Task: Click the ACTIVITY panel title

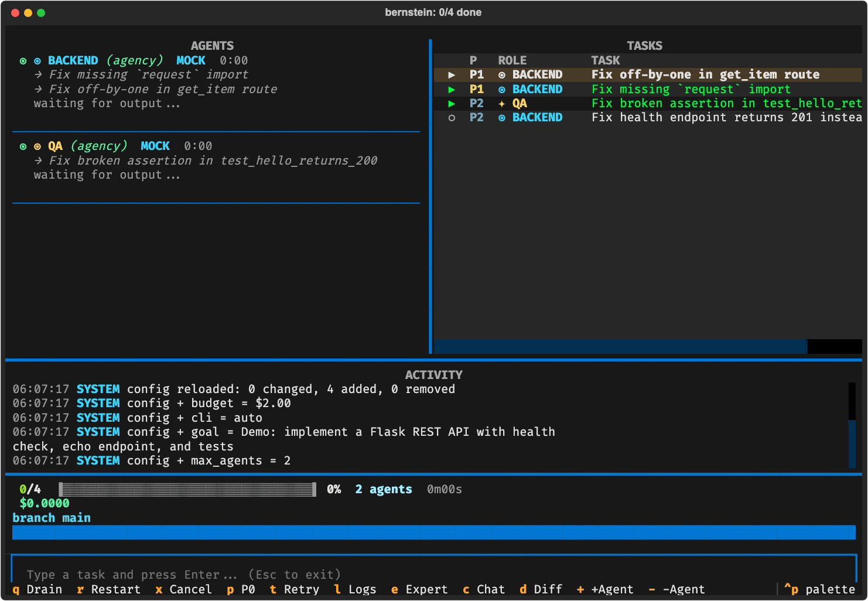Action: click(x=434, y=375)
